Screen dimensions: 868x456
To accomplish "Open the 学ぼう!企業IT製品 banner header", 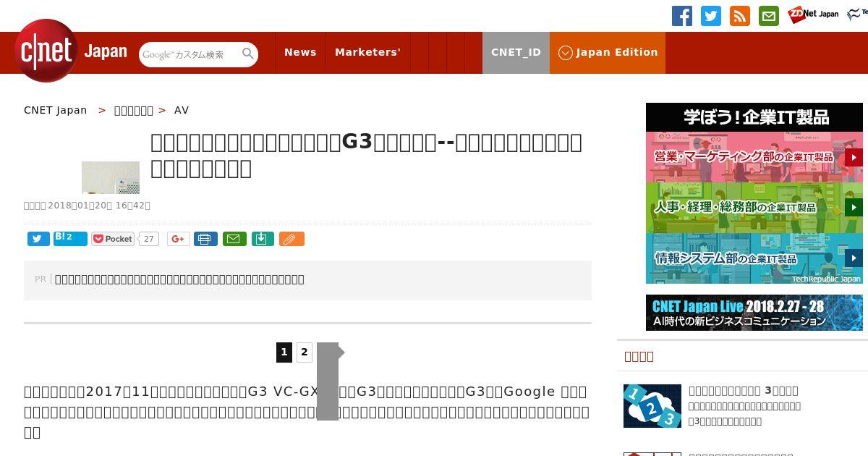I will pyautogui.click(x=754, y=117).
